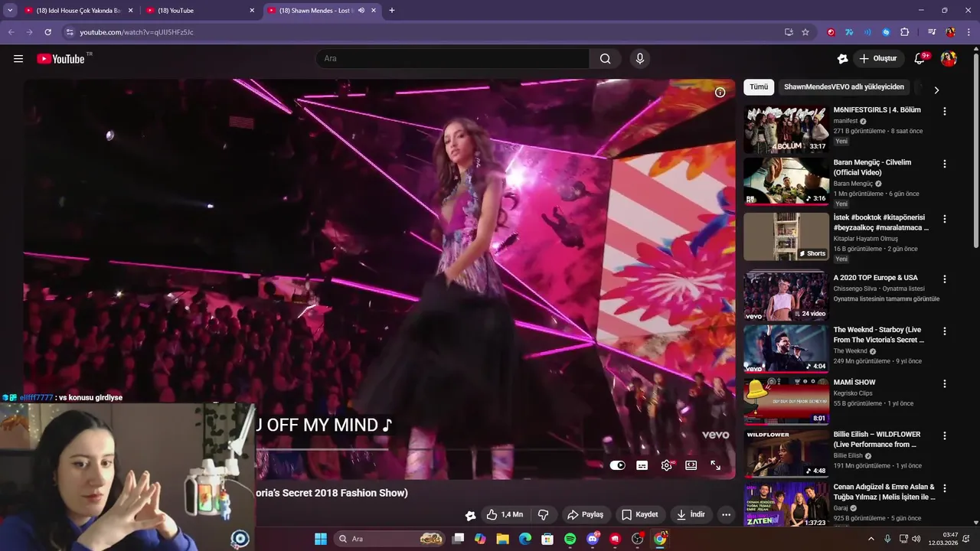The width and height of the screenshot is (980, 551).
Task: Open the notifications bell
Action: [920, 59]
